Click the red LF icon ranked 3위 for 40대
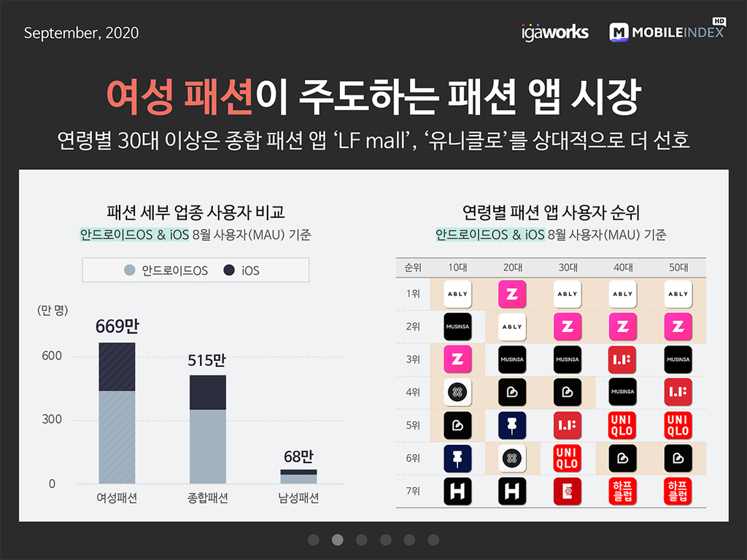The image size is (747, 560). (623, 359)
